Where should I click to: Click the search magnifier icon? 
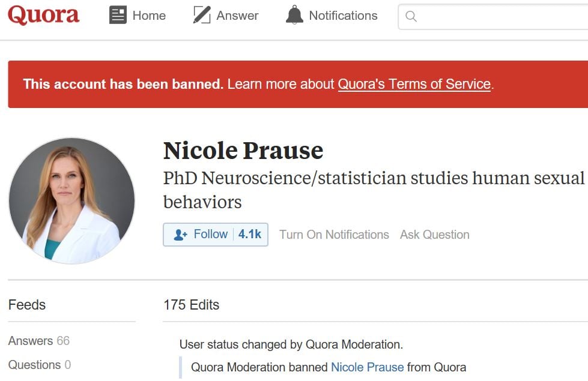coord(411,17)
